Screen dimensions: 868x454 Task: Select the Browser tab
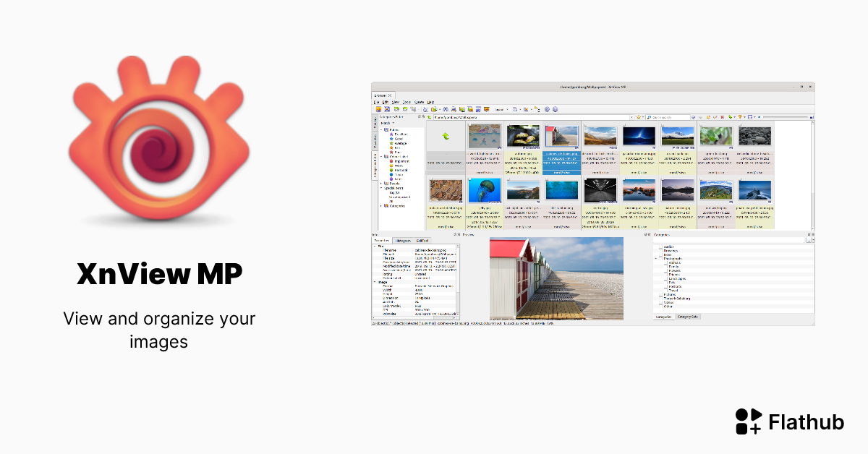[x=382, y=95]
